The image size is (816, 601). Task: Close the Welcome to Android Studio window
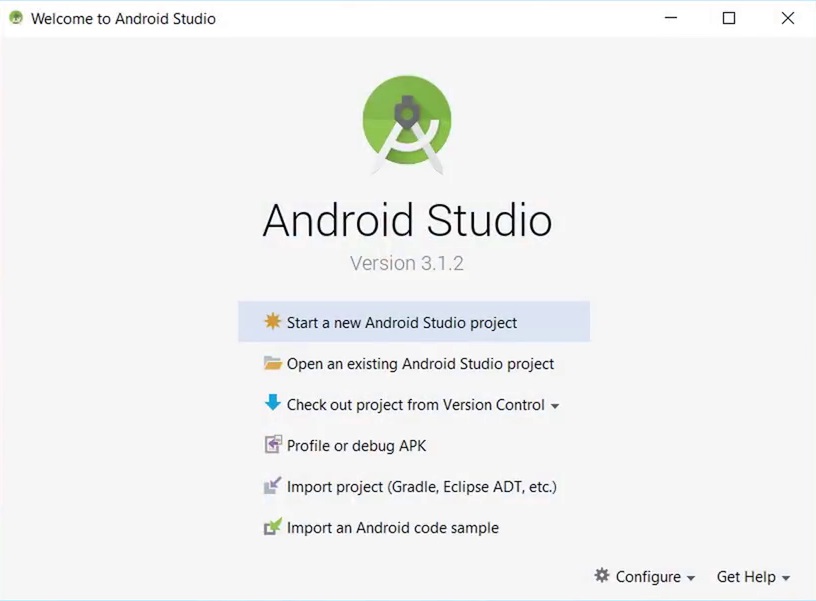pyautogui.click(x=788, y=18)
